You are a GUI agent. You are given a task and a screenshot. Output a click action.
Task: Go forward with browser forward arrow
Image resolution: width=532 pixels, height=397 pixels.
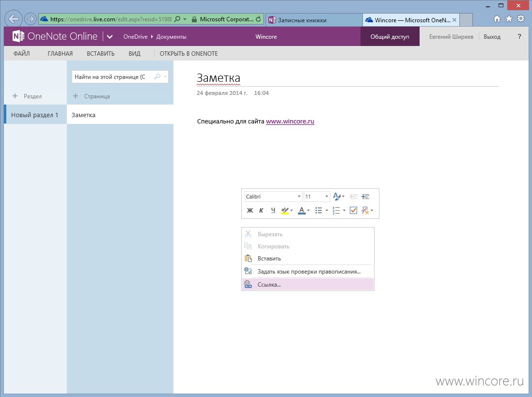(x=30, y=19)
